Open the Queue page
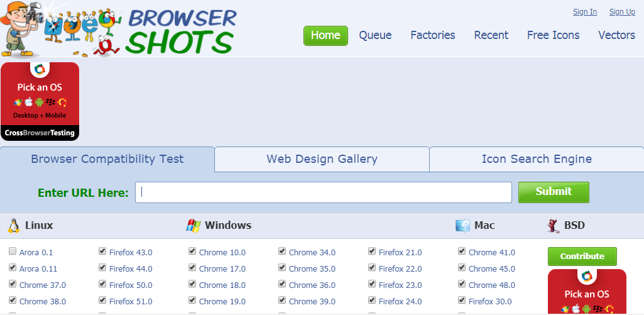 click(x=375, y=35)
